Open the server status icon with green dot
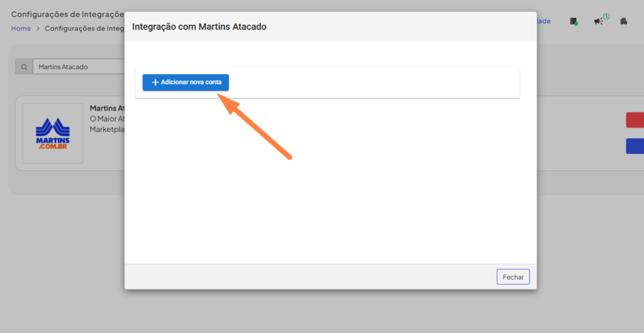Image resolution: width=644 pixels, height=333 pixels. (x=574, y=21)
